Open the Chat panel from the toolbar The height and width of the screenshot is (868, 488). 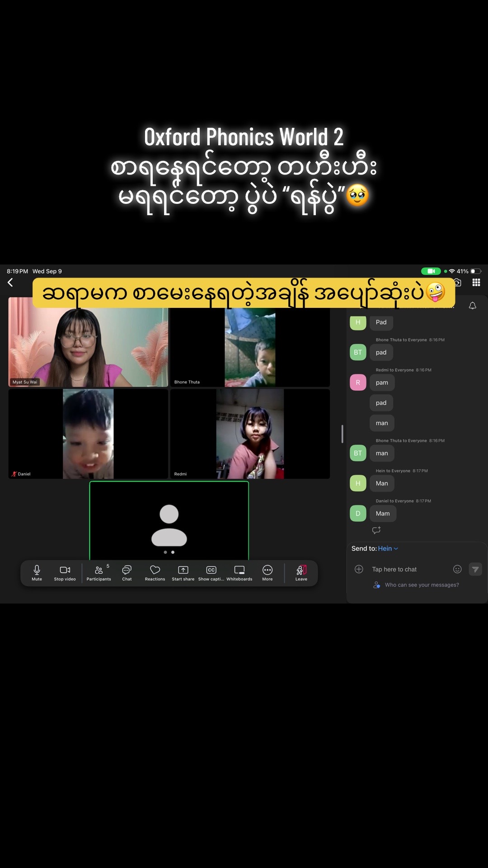pyautogui.click(x=127, y=573)
